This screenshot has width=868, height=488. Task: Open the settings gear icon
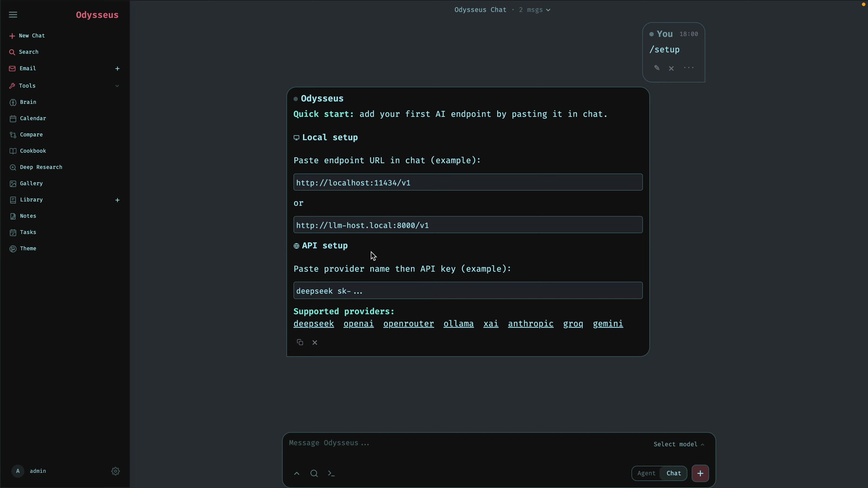116,471
